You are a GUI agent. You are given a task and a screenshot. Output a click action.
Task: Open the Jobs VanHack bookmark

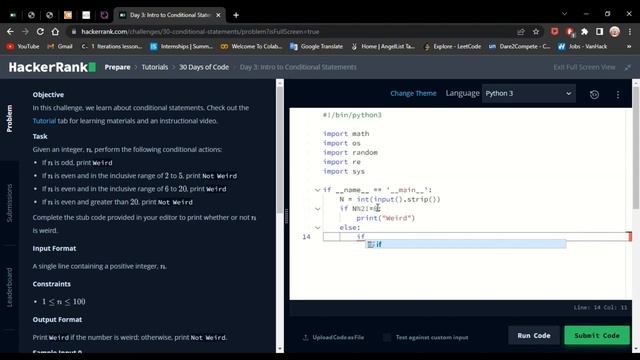pyautogui.click(x=583, y=47)
